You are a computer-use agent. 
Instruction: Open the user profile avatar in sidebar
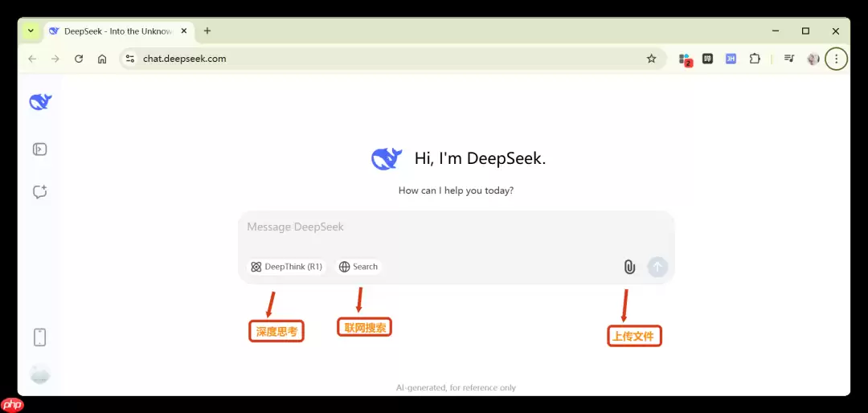40,374
